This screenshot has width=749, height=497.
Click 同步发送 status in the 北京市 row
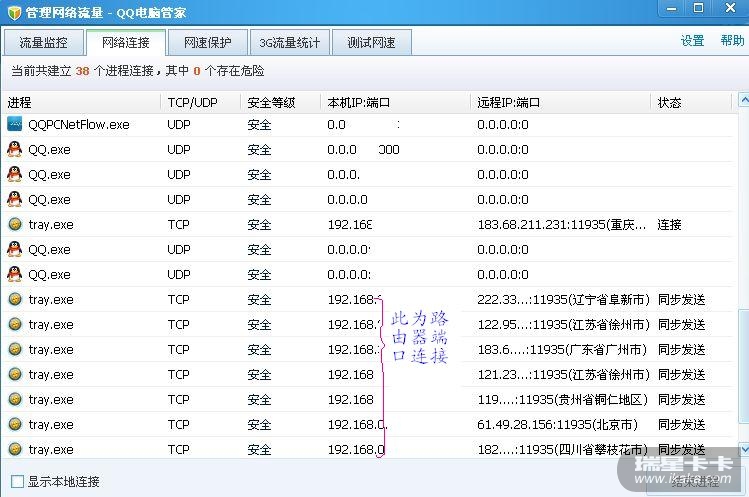click(x=682, y=424)
